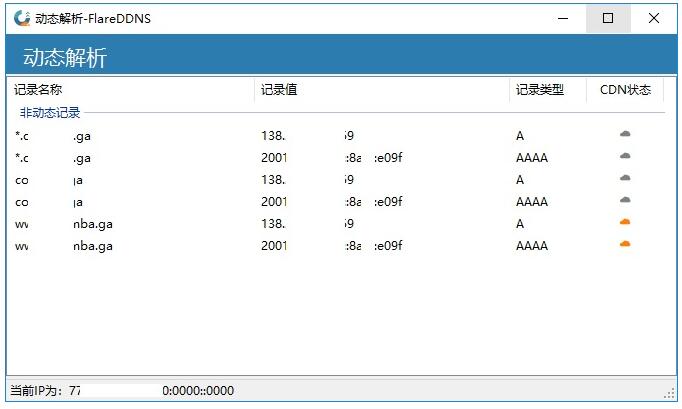Toggle CDN cloud for the *.c .ga AAAA record

click(x=625, y=156)
